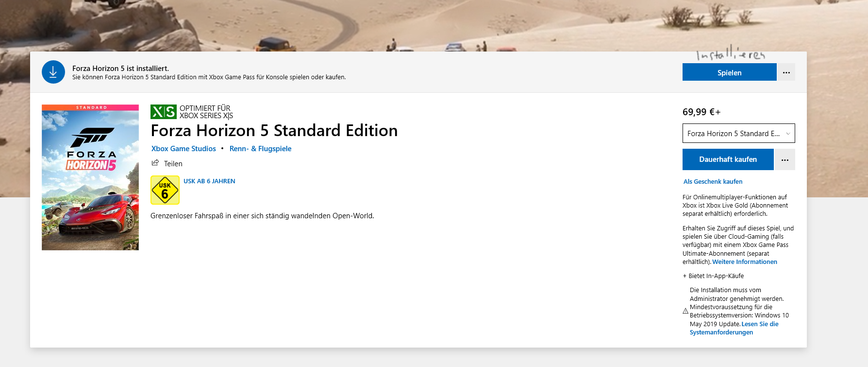Click the Forza Horizon 5 Standard Edition title
This screenshot has height=367, width=868.
(274, 130)
